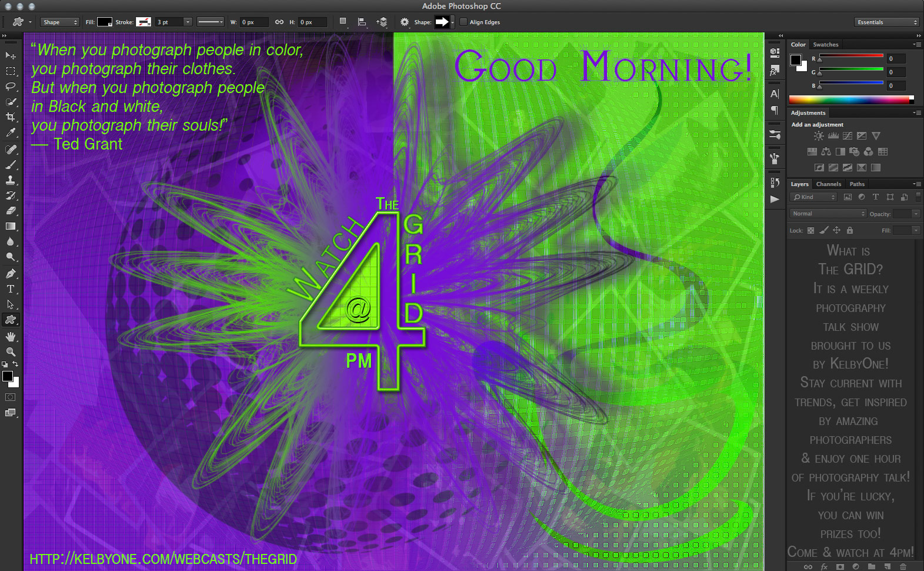Screen dimensions: 924x571
Task: Open the custom Shape picker dropdown
Action: (452, 22)
